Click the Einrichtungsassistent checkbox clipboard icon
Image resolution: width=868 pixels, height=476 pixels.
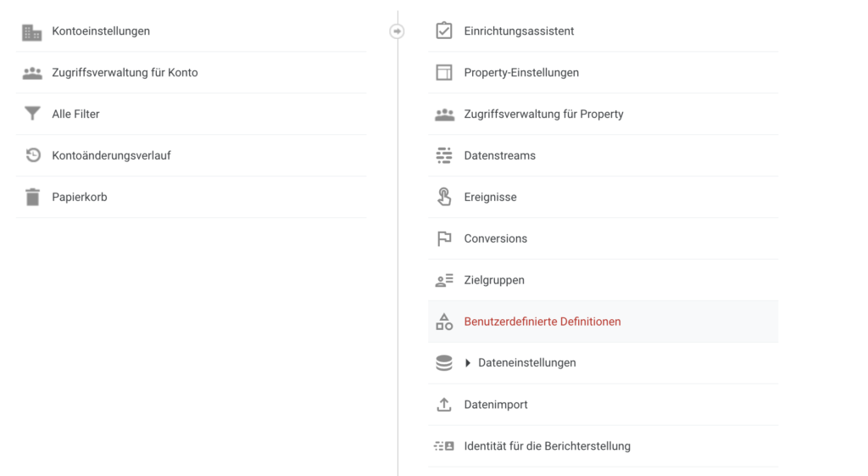444,31
